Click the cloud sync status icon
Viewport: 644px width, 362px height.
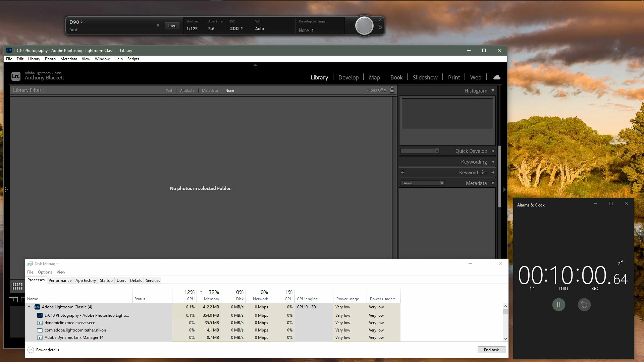coord(497,77)
